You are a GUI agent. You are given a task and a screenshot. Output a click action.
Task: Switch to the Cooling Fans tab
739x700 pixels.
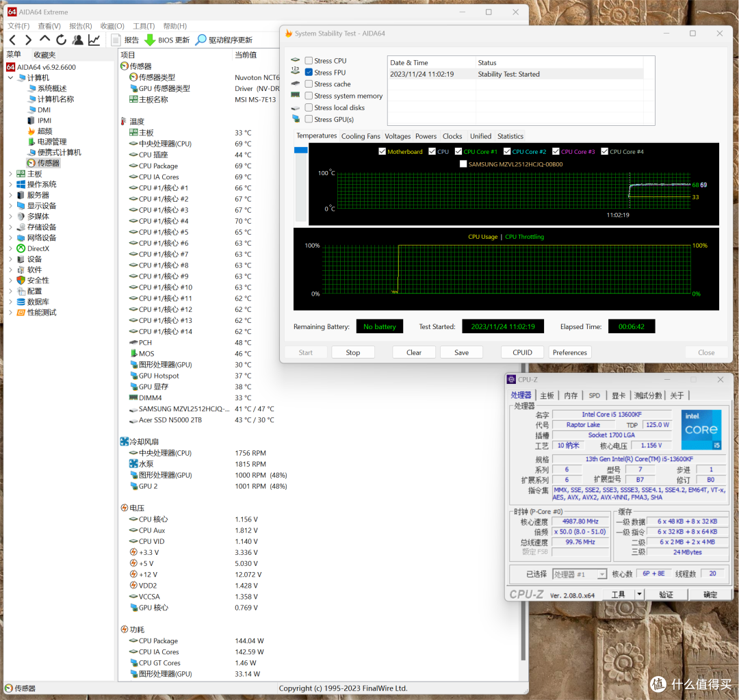361,136
